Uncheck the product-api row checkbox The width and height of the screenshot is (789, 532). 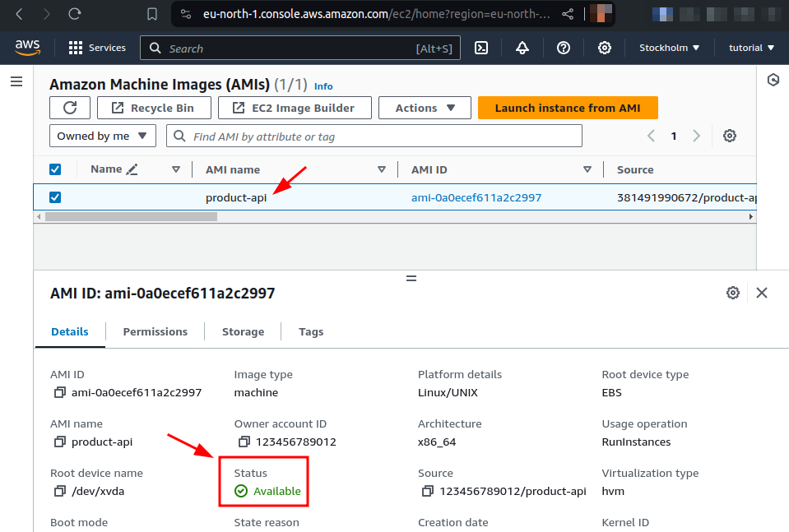point(54,197)
